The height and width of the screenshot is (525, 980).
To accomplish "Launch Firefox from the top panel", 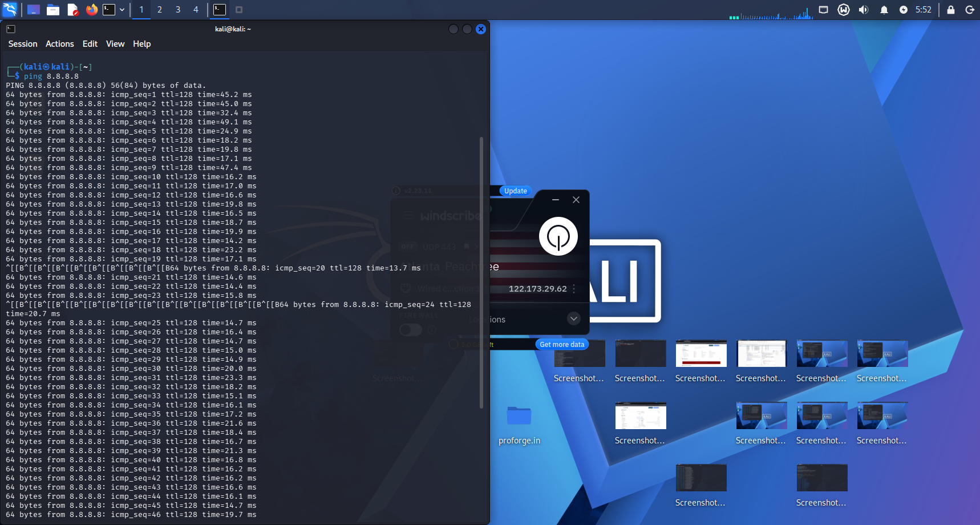I will [91, 10].
